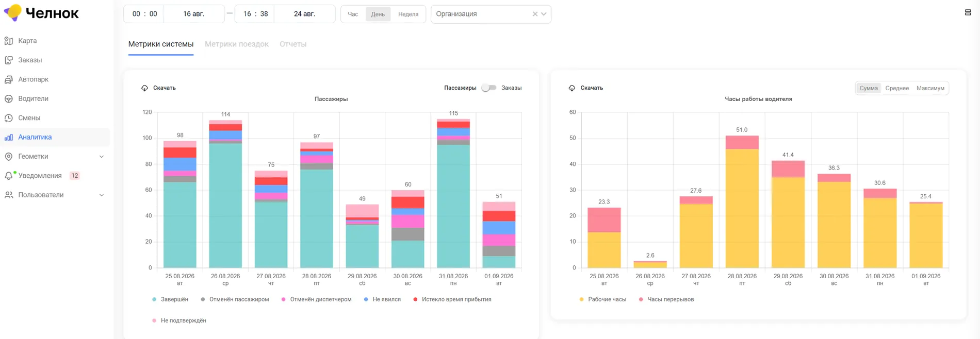The width and height of the screenshot is (980, 339).
Task: Select the День granularity option
Action: (x=378, y=14)
